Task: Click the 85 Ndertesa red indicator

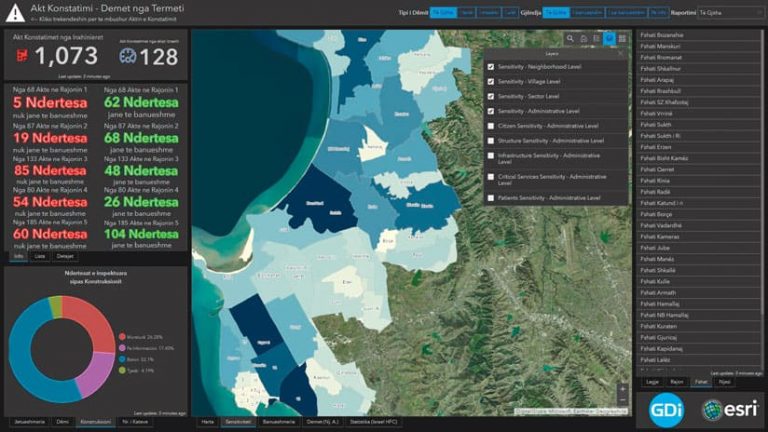Action: pos(50,170)
